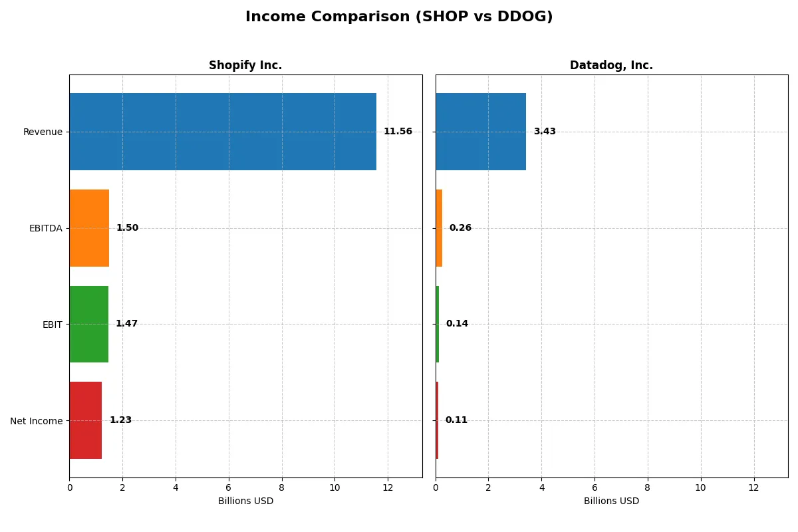Image resolution: width=798 pixels, height=532 pixels.
Task: Click the orange EBITDA bar for Datadog
Action: 439,227
